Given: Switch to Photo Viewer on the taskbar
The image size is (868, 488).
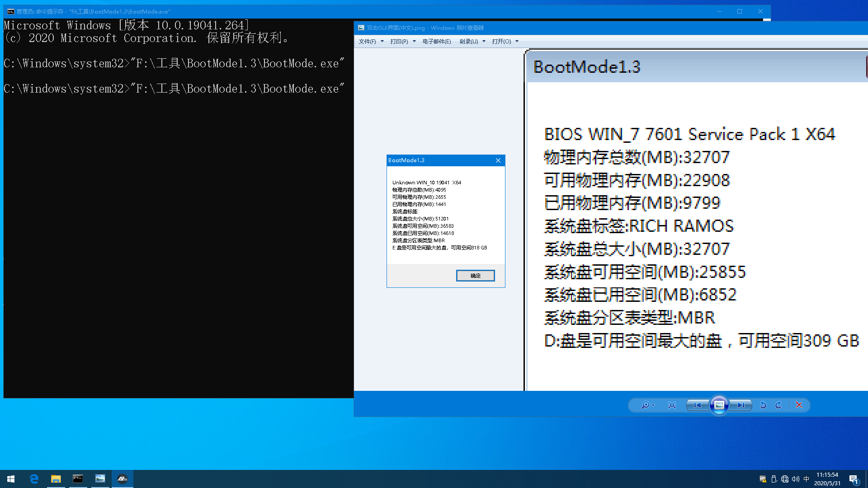Looking at the screenshot, I should point(100,479).
